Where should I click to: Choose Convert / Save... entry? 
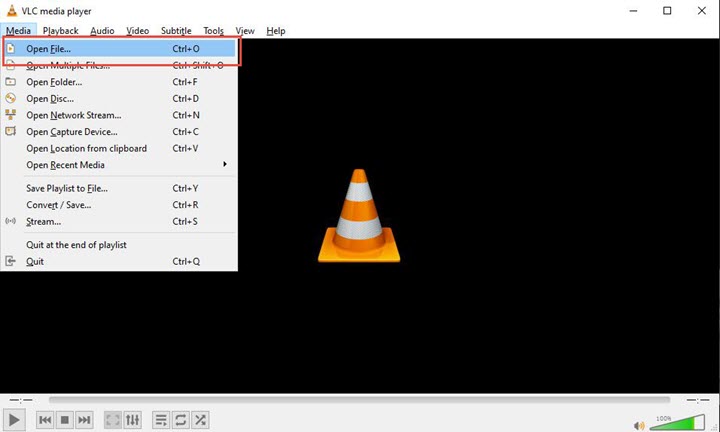pyautogui.click(x=119, y=205)
